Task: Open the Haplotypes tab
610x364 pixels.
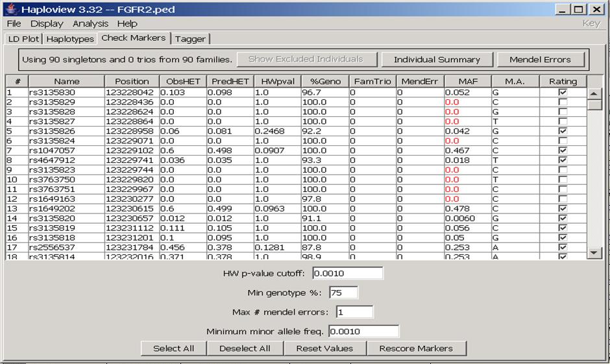Action: (70, 39)
